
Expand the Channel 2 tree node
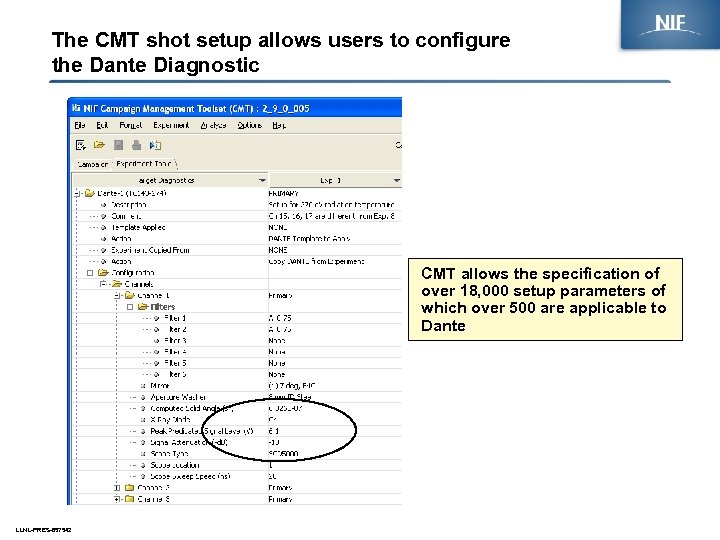[117, 487]
